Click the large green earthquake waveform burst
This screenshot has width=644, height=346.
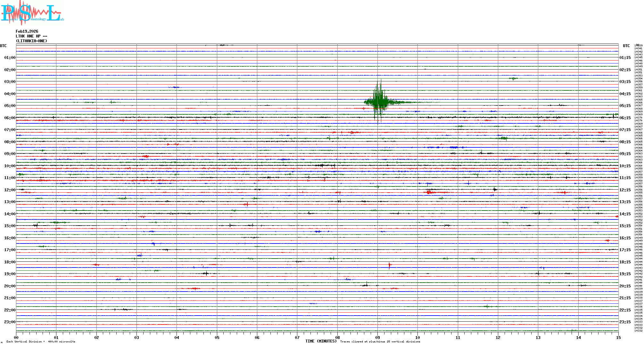click(380, 102)
